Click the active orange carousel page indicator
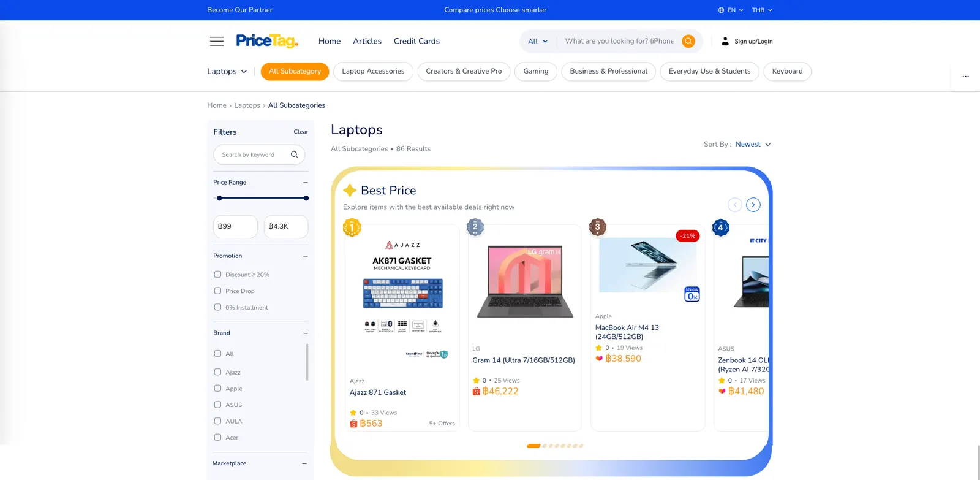 tap(533, 446)
